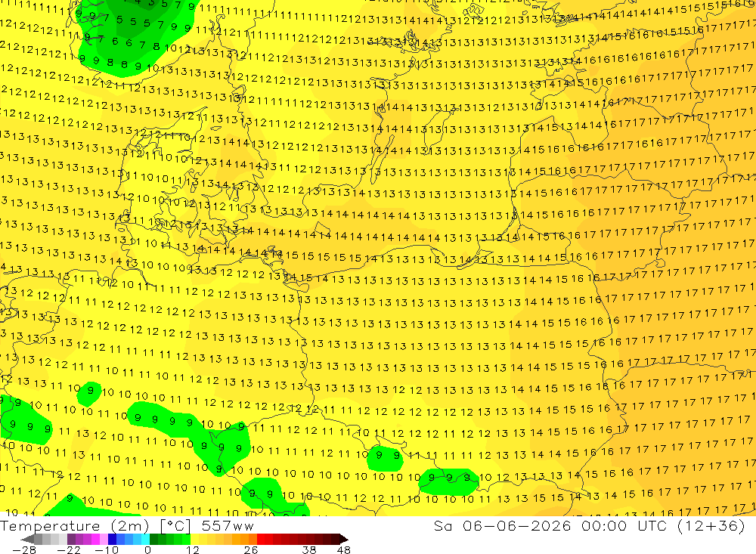The image size is (756, 554).
Task: Click the '-10' legend label
Action: tap(107, 550)
